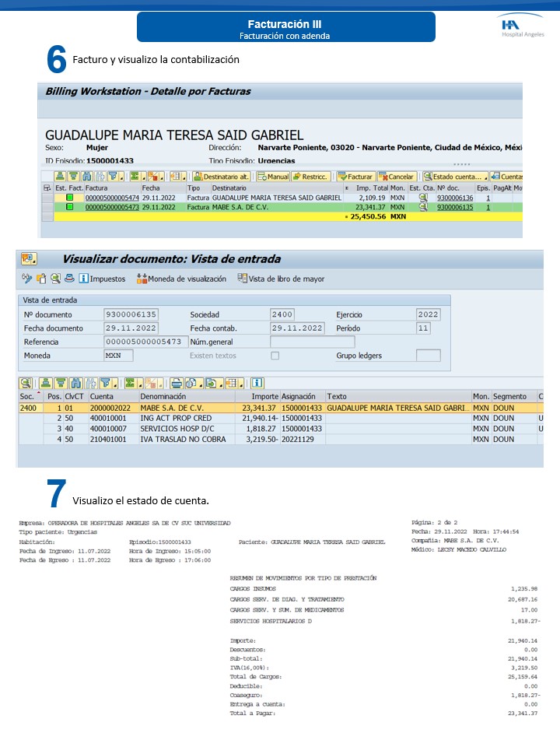Select green status box of invoice 5473

click(69, 208)
